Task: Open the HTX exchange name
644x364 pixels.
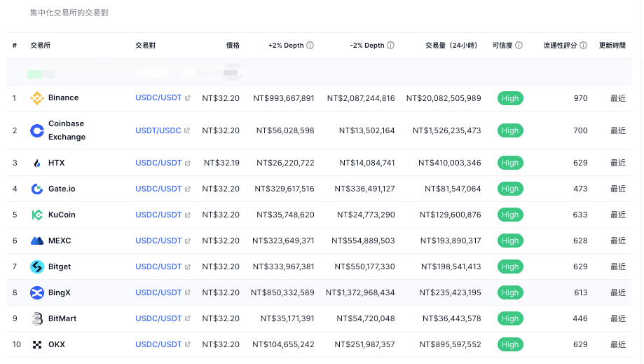Action: click(x=56, y=163)
